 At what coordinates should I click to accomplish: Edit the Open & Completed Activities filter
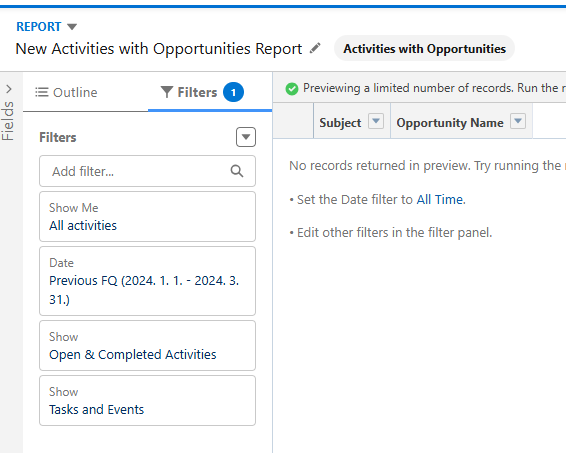click(x=147, y=345)
